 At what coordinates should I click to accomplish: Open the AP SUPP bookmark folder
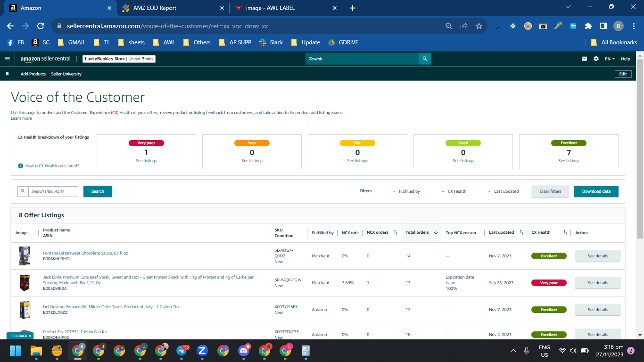coord(235,42)
